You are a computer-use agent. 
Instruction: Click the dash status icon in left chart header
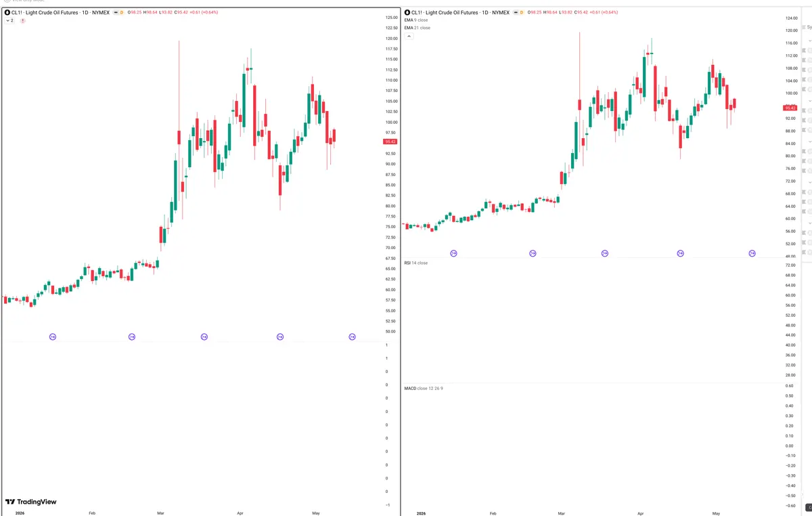114,13
